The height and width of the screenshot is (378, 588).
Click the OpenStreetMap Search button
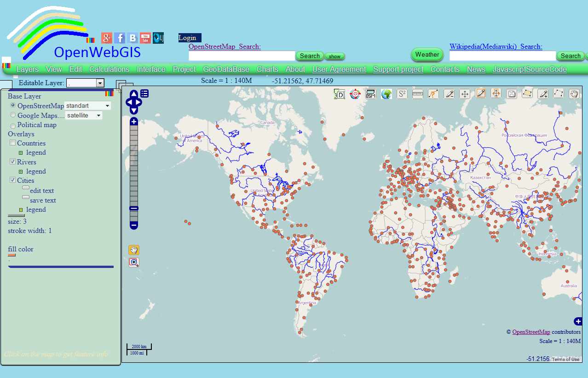[310, 56]
